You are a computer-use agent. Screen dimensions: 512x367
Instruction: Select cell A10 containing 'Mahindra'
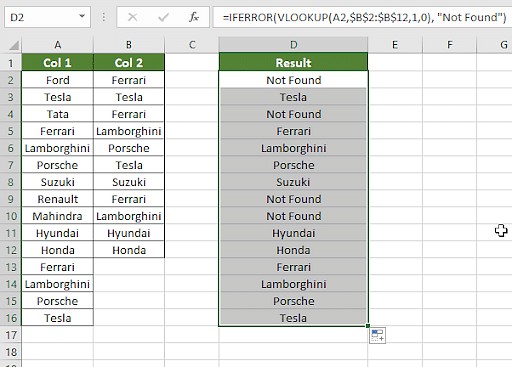pyautogui.click(x=57, y=216)
